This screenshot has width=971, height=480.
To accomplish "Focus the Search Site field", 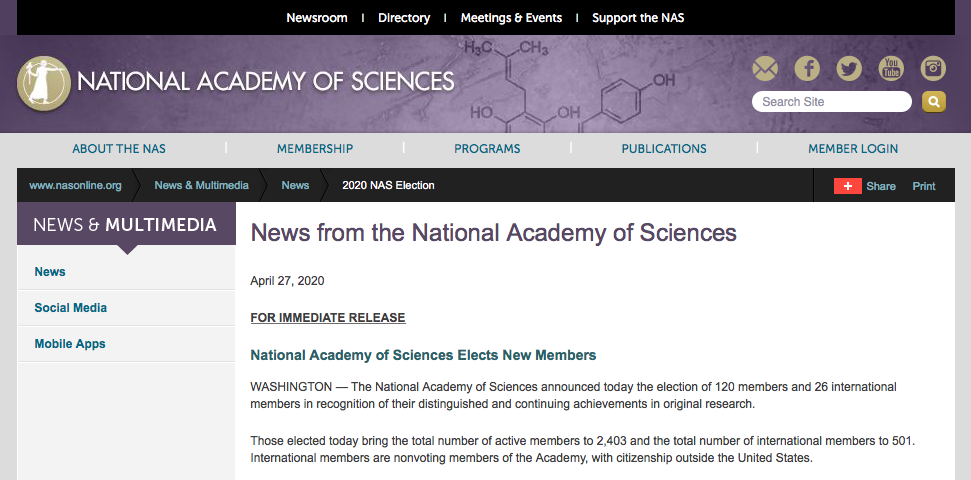I will click(x=832, y=102).
